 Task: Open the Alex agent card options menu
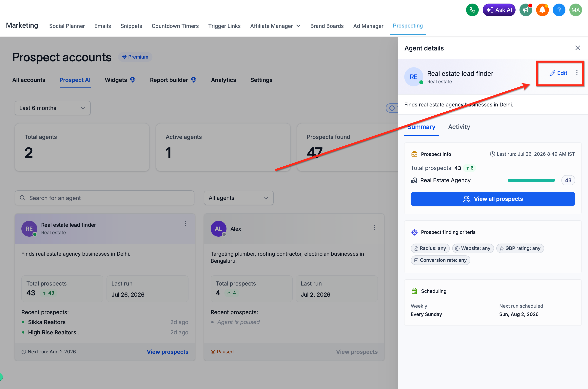pos(375,228)
